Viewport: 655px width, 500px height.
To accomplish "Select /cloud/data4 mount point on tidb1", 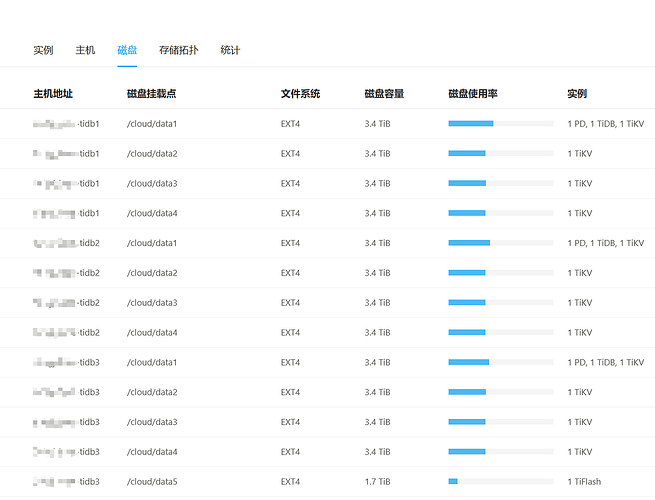I will [x=152, y=213].
